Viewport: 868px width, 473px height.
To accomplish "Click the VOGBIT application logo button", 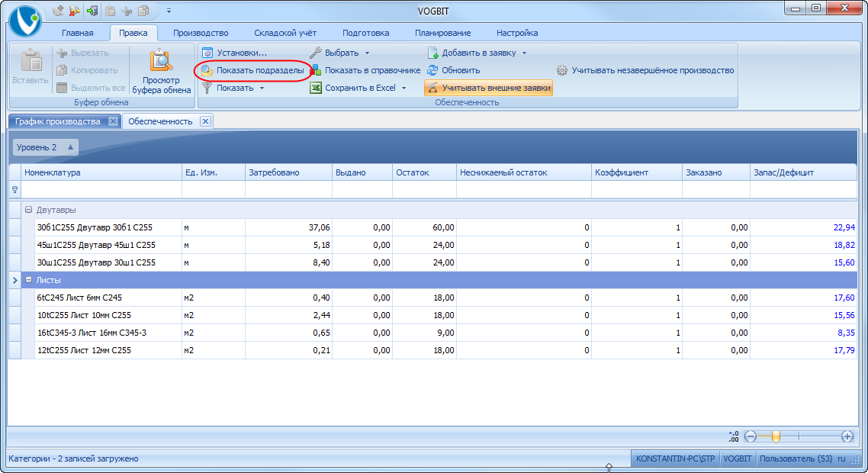I will [25, 21].
